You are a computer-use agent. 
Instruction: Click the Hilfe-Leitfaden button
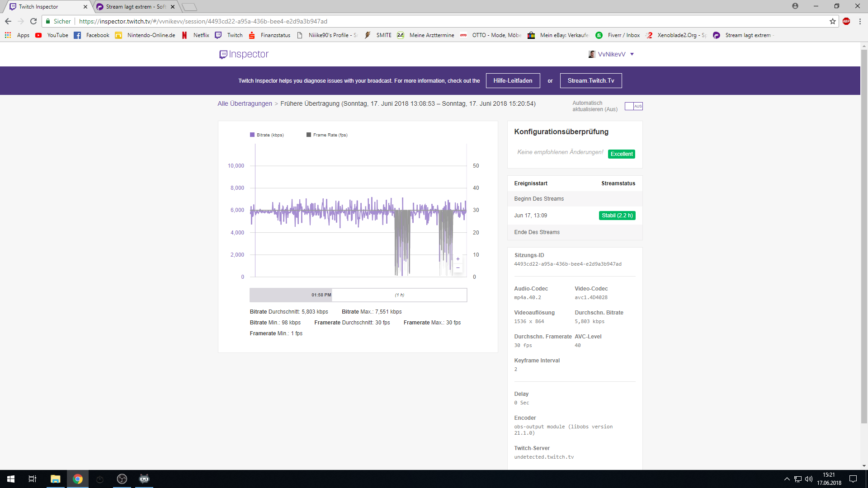[x=513, y=81]
